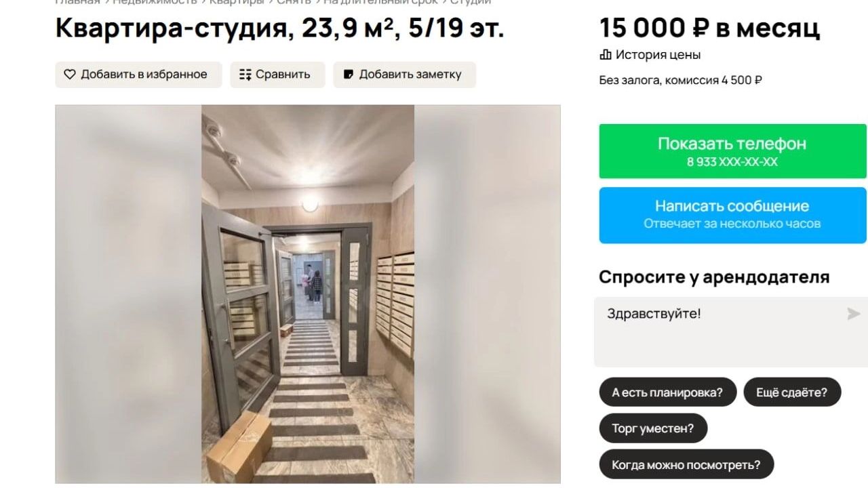Open the apartment hallway photo

[x=308, y=294]
